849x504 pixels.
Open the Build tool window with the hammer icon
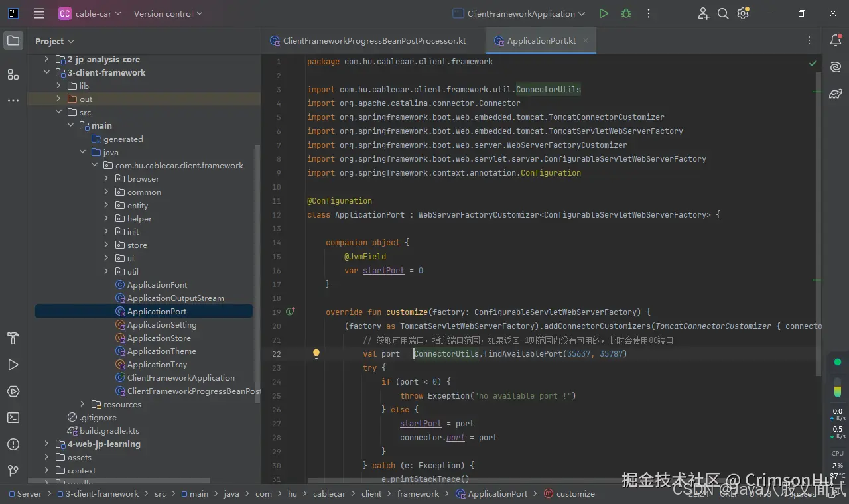coord(13,338)
